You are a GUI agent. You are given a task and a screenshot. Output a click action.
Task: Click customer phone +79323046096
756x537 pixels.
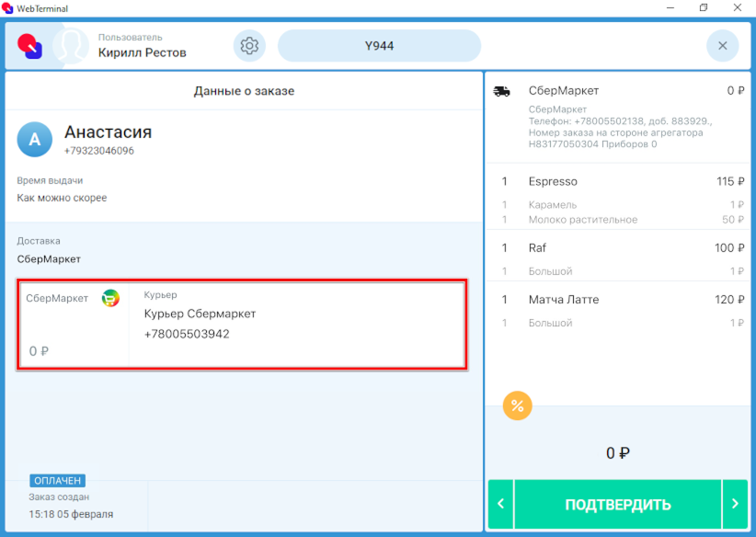pos(99,151)
